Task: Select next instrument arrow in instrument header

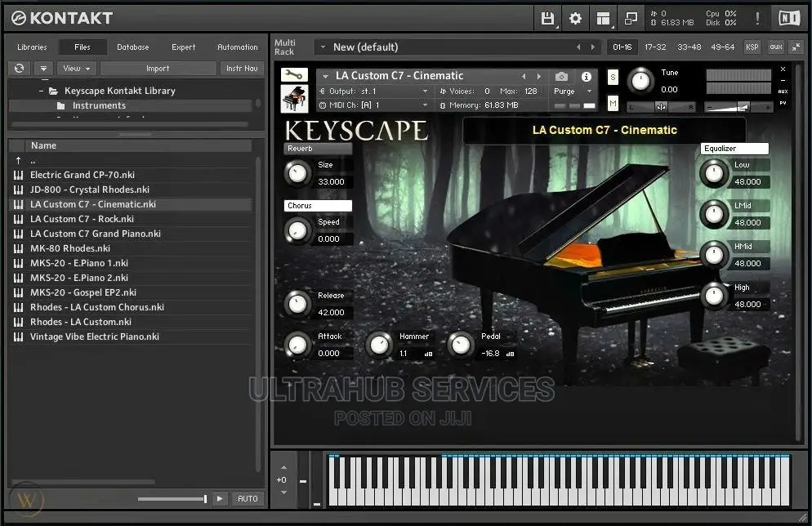Action: tap(539, 77)
